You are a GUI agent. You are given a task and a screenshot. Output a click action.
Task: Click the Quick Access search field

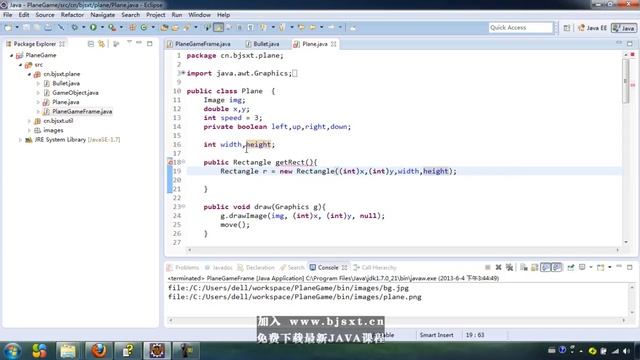(520, 27)
